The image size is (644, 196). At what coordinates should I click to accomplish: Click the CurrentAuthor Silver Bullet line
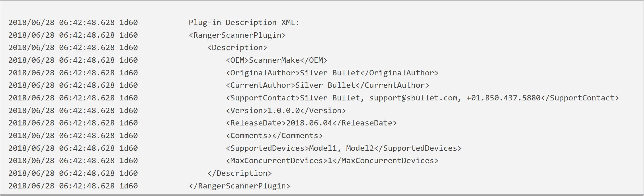(x=327, y=85)
